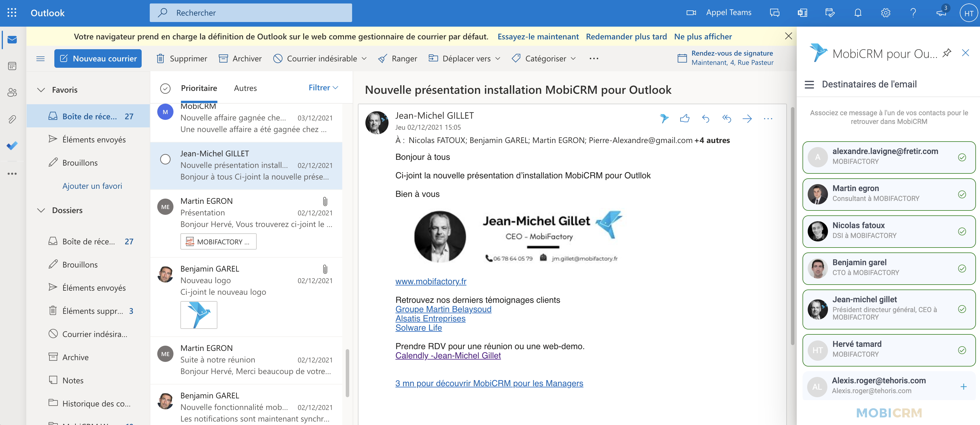Collapse the Favoris folder section
Viewport: 980px width, 425px height.
tap(41, 90)
